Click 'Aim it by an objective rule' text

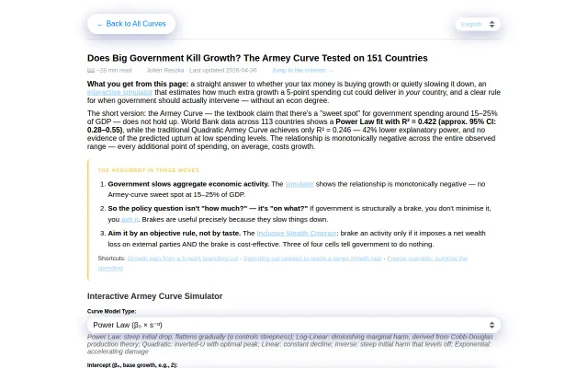pyautogui.click(x=152, y=233)
